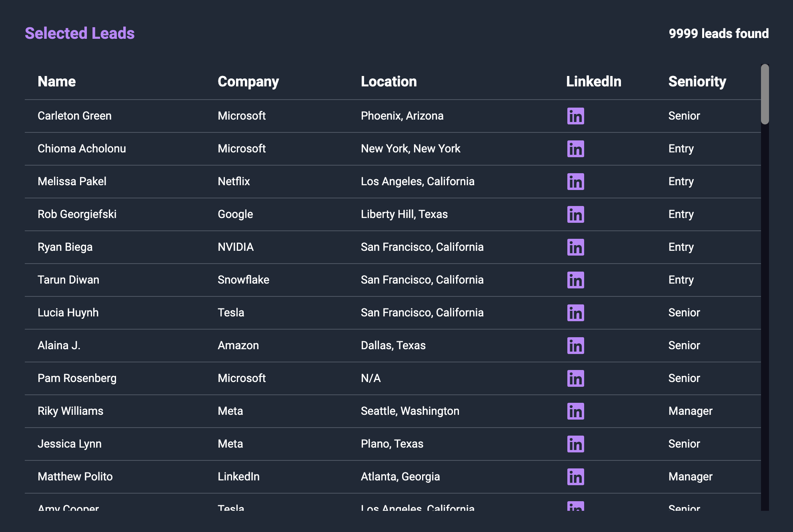
Task: Click the N/A location cell
Action: pyautogui.click(x=371, y=378)
